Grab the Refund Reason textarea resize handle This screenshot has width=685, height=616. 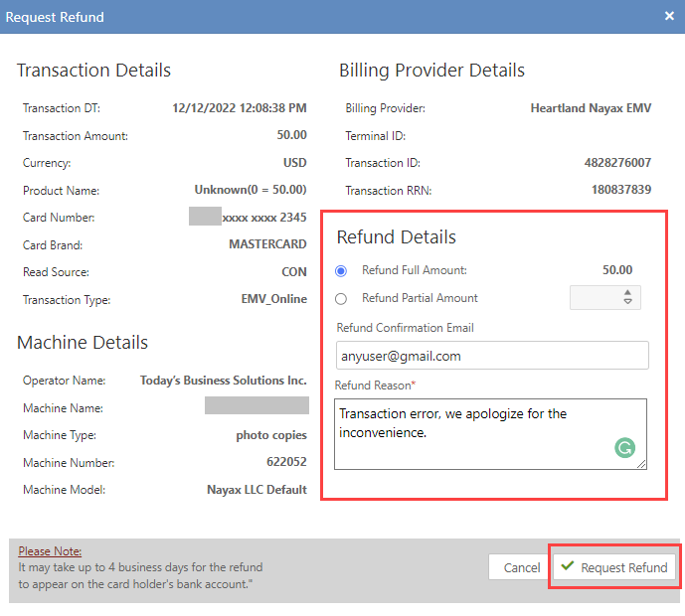coord(642,464)
